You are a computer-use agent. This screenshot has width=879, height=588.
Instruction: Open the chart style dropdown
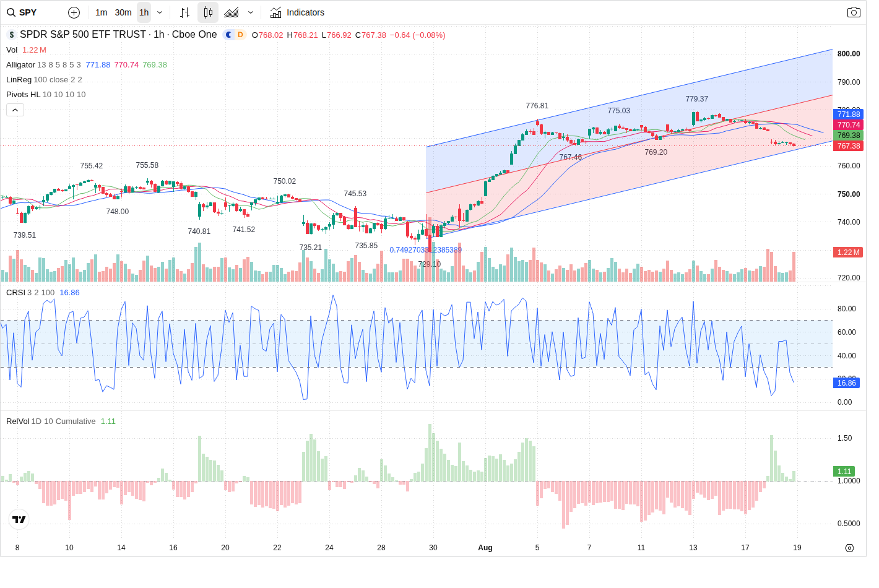(250, 12)
